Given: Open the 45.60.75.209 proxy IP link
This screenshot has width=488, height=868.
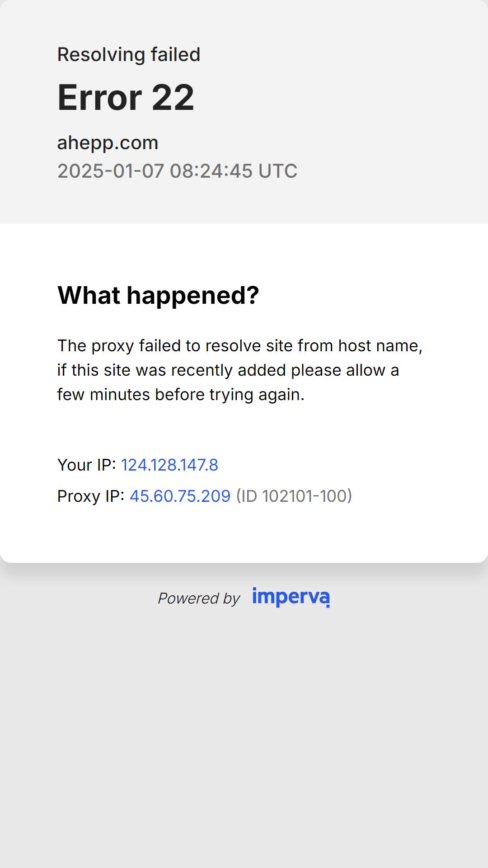Looking at the screenshot, I should tap(180, 496).
